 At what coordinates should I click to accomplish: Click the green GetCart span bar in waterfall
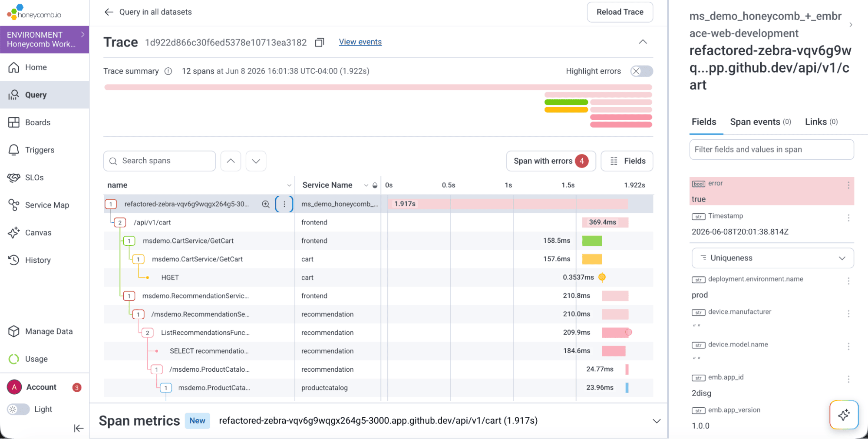pyautogui.click(x=592, y=241)
